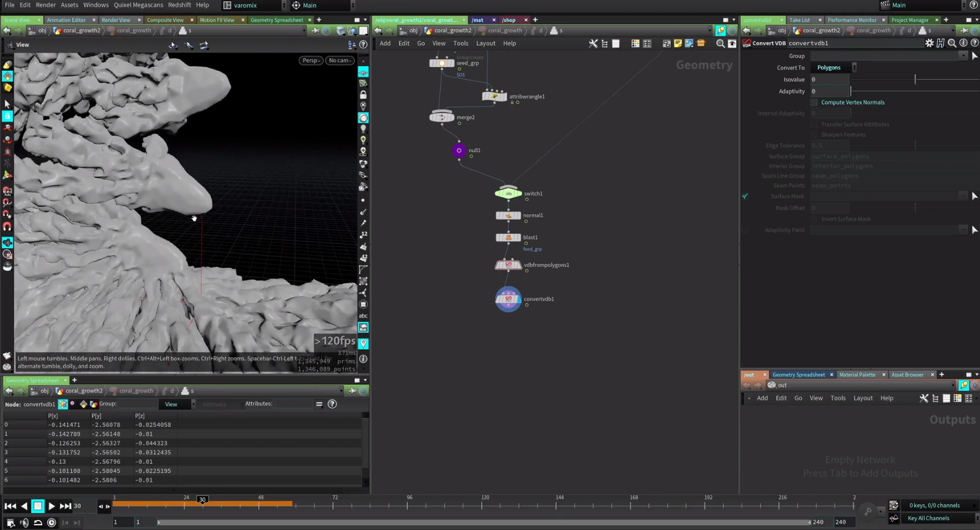Select the switch1 node icon
Viewport: 980px width, 530px height.
(x=508, y=193)
